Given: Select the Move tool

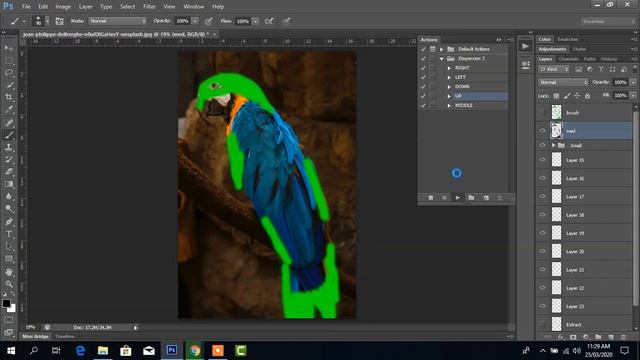Looking at the screenshot, I should 9,48.
